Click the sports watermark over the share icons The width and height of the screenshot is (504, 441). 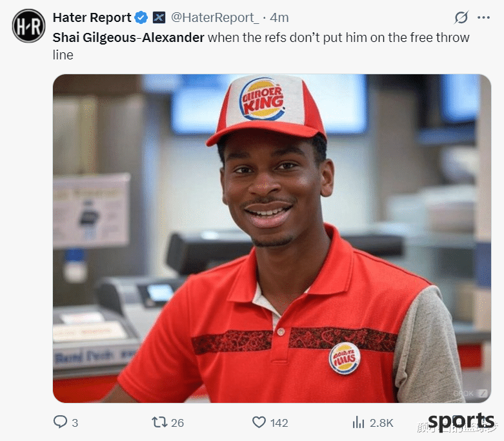pos(461,421)
